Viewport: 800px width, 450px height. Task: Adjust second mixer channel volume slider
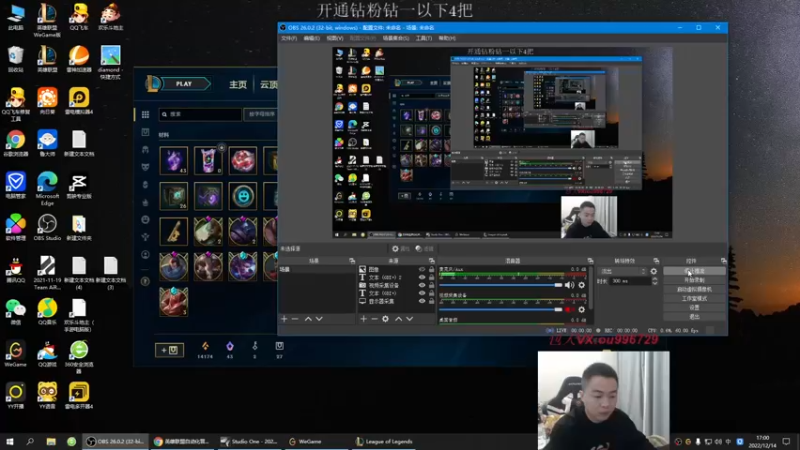501,310
